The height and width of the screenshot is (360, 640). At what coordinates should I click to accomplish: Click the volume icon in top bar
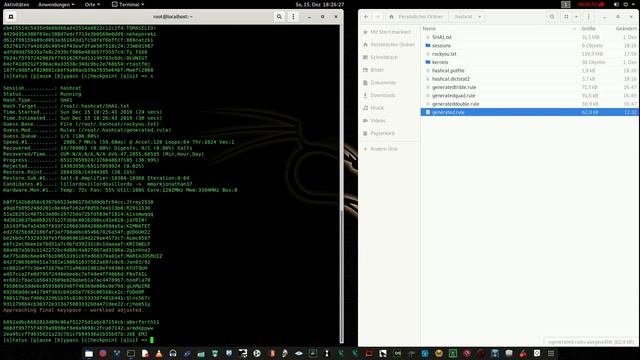(616, 4)
